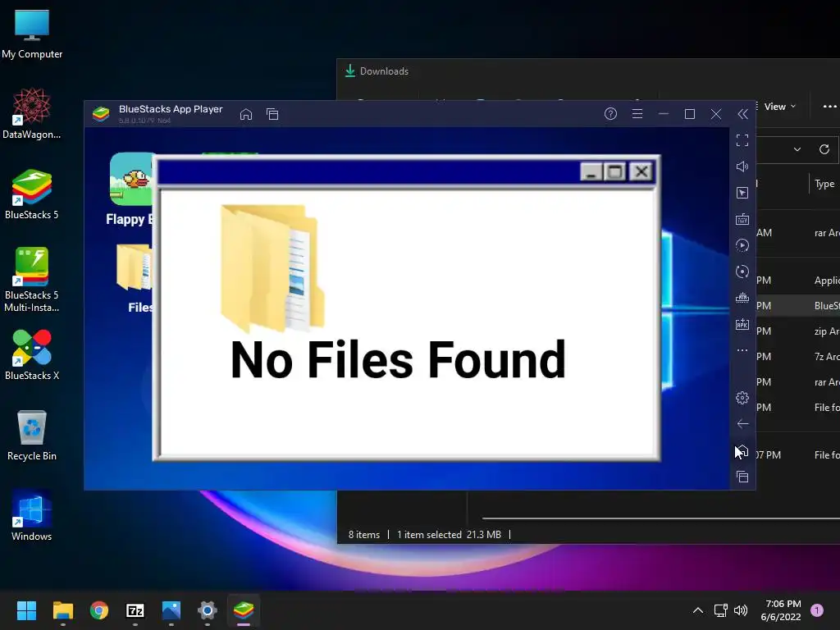Open BlueStacks help question-mark icon

610,113
